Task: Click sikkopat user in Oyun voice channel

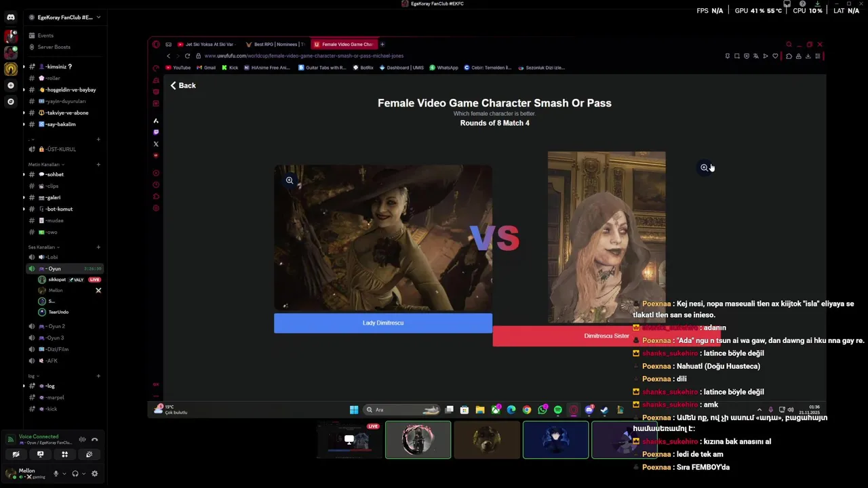Action: 69,279
